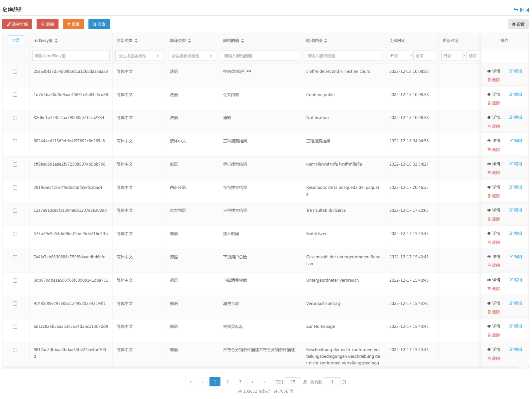Edit the 公共内容 row

point(515,94)
